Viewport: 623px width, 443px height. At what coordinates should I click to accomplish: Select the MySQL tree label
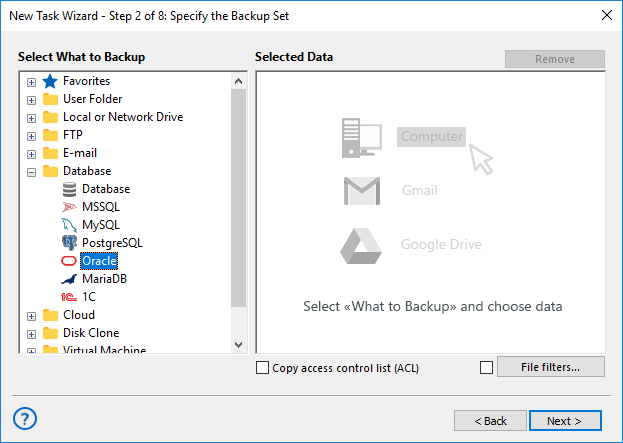[101, 225]
